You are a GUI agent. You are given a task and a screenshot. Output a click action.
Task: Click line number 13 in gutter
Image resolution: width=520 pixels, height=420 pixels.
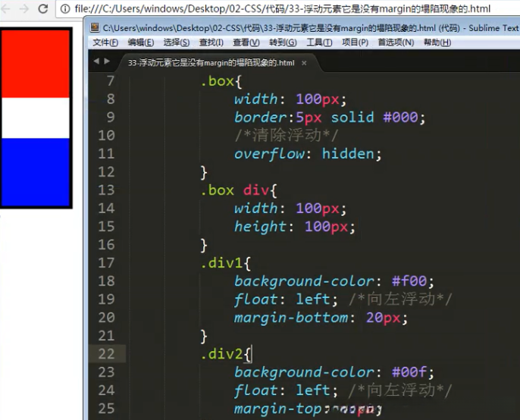point(106,190)
